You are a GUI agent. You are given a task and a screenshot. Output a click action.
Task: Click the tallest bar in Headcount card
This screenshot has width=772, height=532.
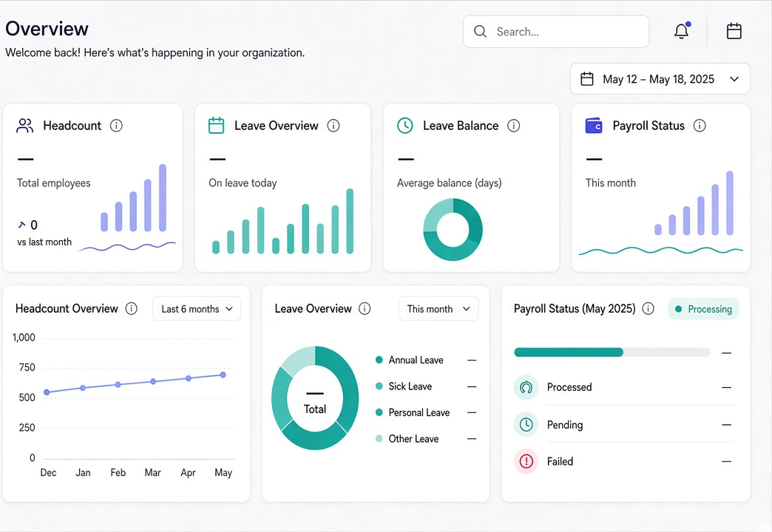click(x=163, y=198)
